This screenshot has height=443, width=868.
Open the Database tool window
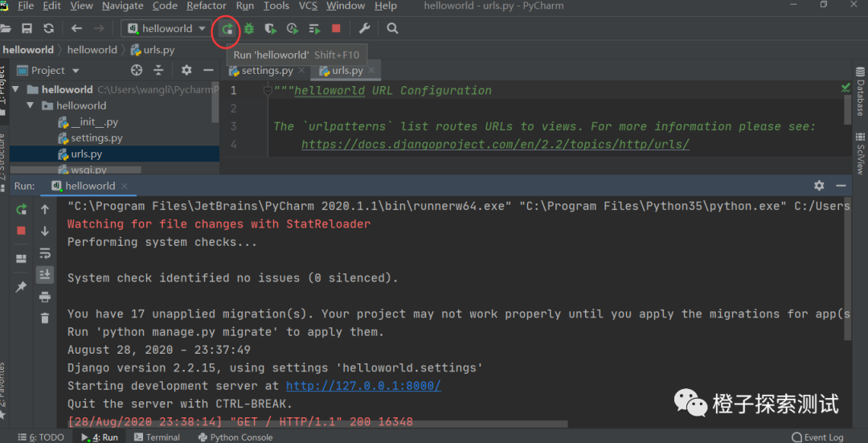[860, 92]
